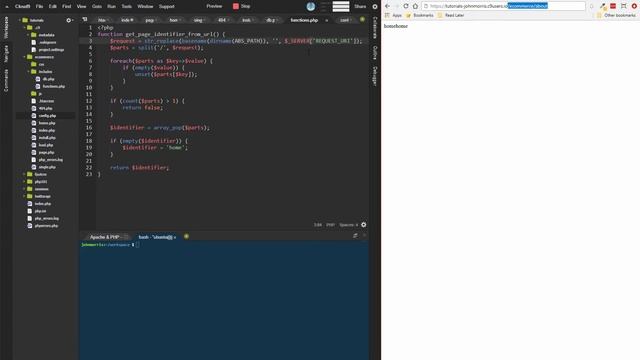Screen dimensions: 640x360
Task: Open the Tools menu
Action: pos(127,6)
